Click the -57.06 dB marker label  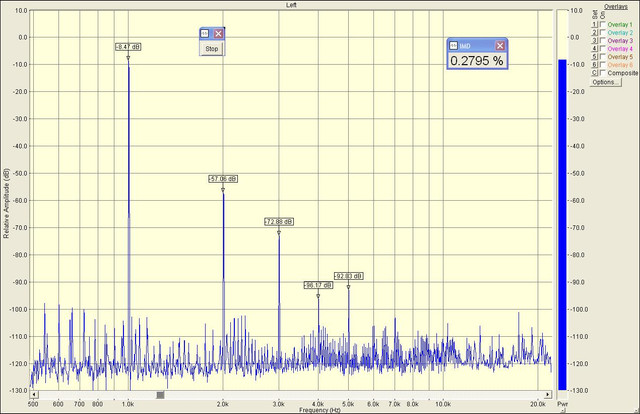click(x=223, y=179)
